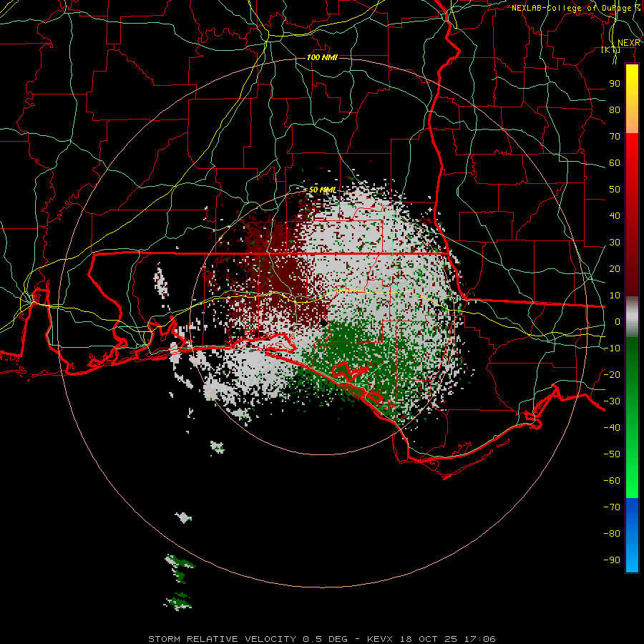Click the STORM RELATIVE VELOCITY caption text
Image resolution: width=644 pixels, height=644 pixels.
click(x=222, y=639)
